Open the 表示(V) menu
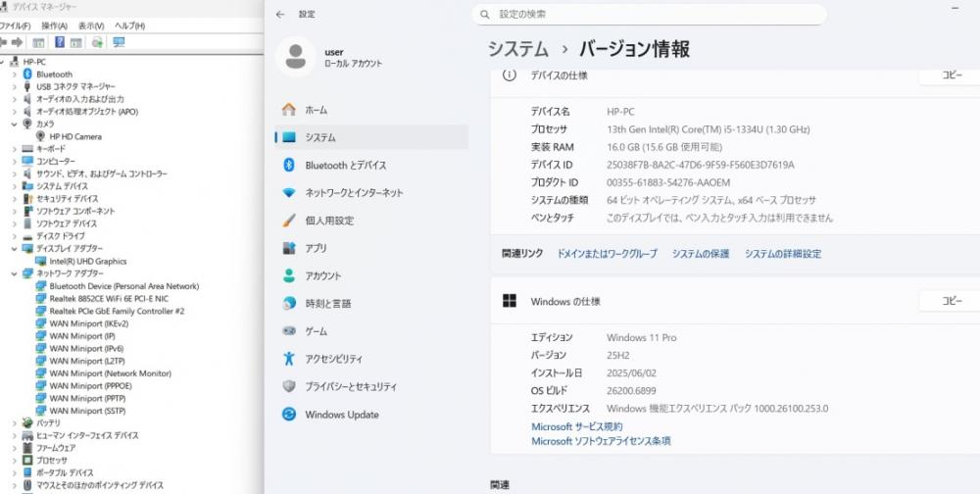 point(91,25)
